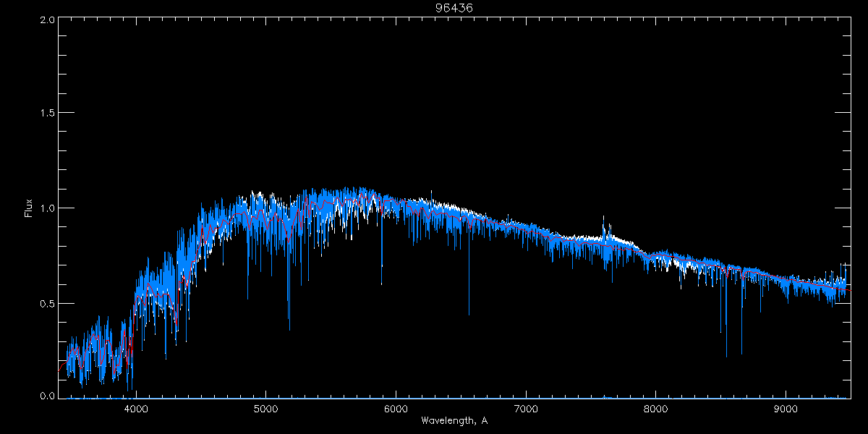Click the 5000 wavelength tick label
Screen dimensions: 868x434
[265, 407]
